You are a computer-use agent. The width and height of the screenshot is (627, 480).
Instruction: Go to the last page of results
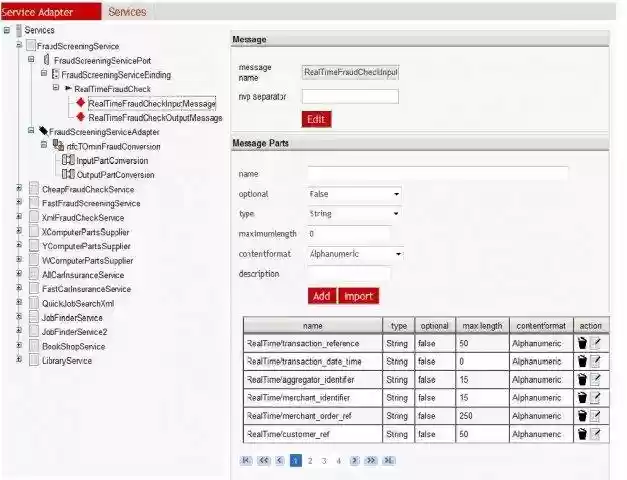point(389,460)
